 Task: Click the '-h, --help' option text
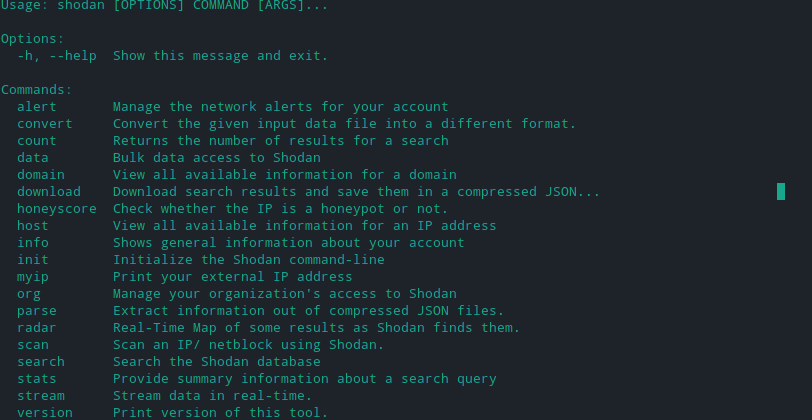tap(57, 56)
